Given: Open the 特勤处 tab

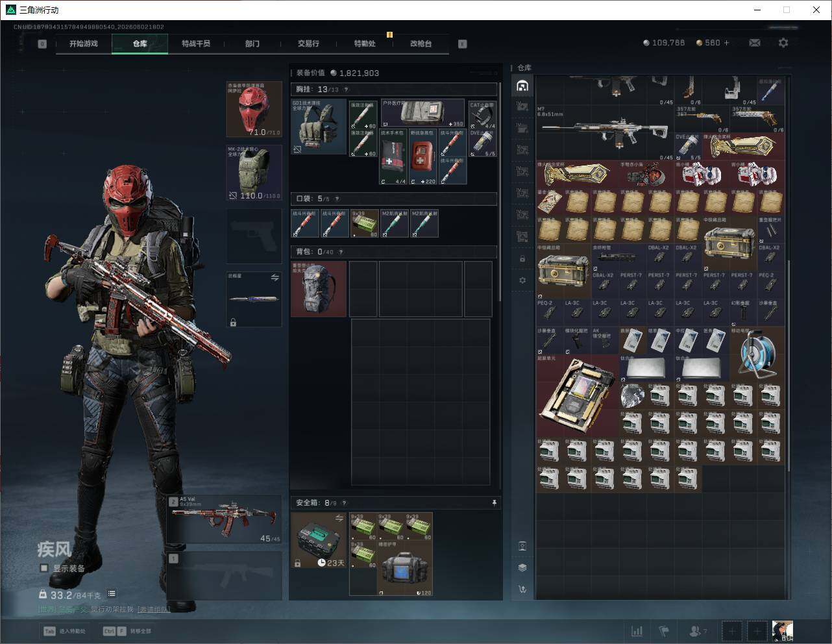Looking at the screenshot, I should [365, 43].
